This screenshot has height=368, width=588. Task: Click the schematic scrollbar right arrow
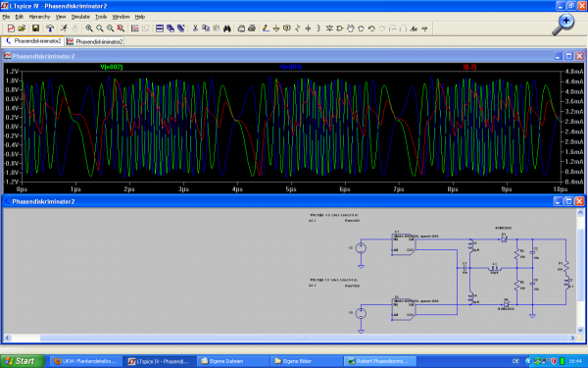[x=572, y=338]
